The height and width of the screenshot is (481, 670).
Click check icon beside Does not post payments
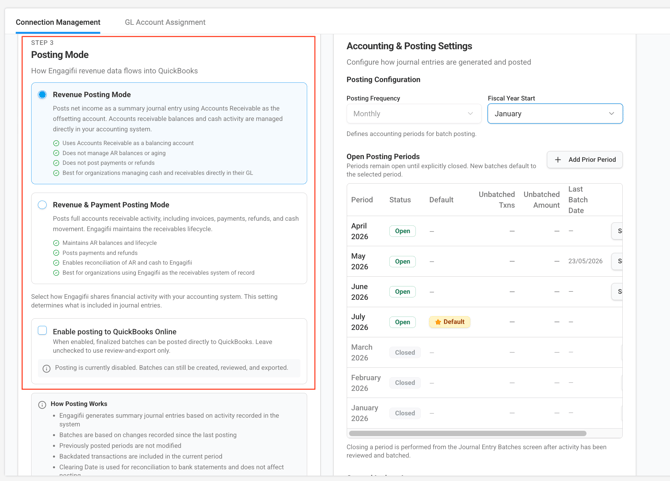point(56,163)
